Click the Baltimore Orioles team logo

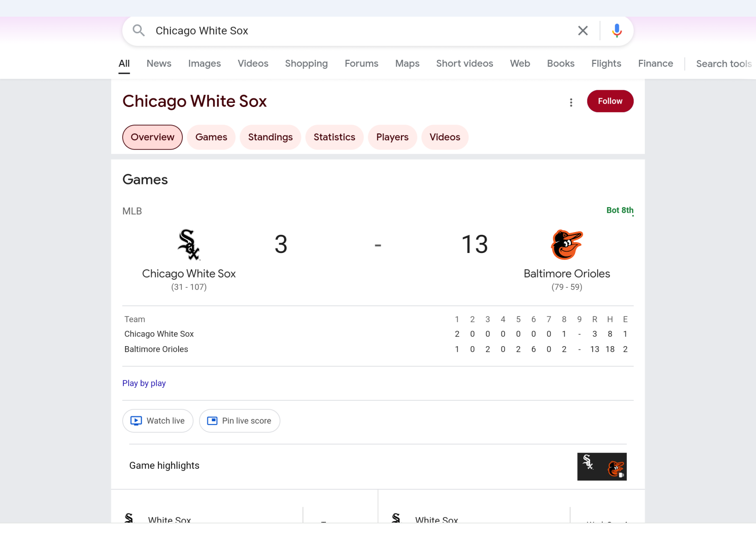tap(567, 245)
